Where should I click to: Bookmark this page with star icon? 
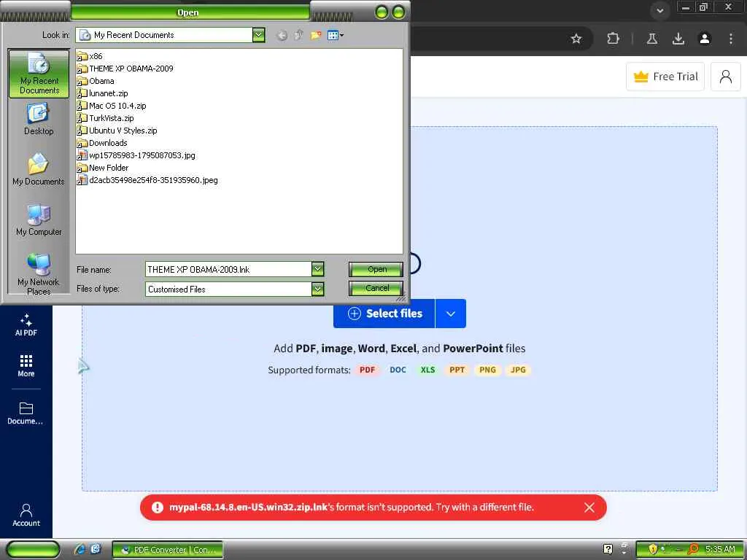pos(576,39)
